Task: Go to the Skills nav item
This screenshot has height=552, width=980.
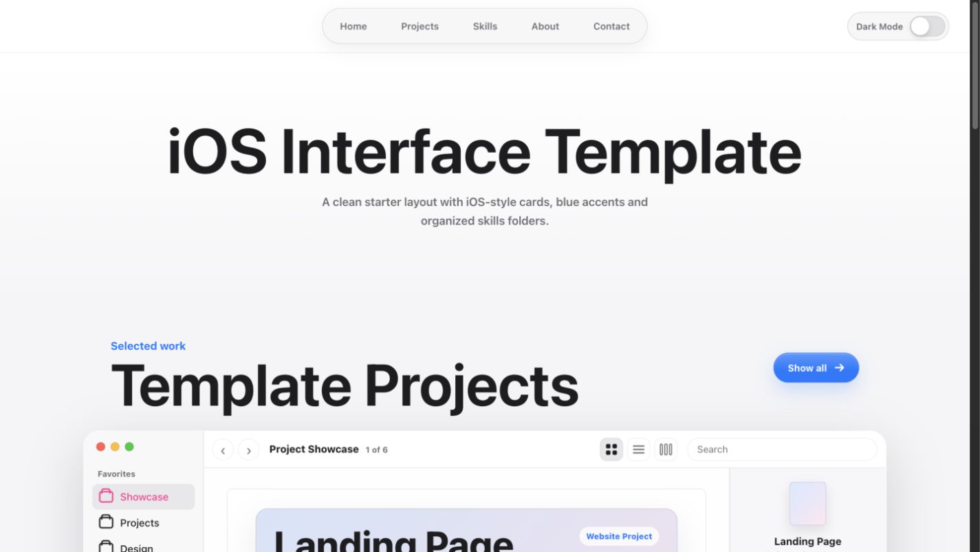Action: click(485, 26)
